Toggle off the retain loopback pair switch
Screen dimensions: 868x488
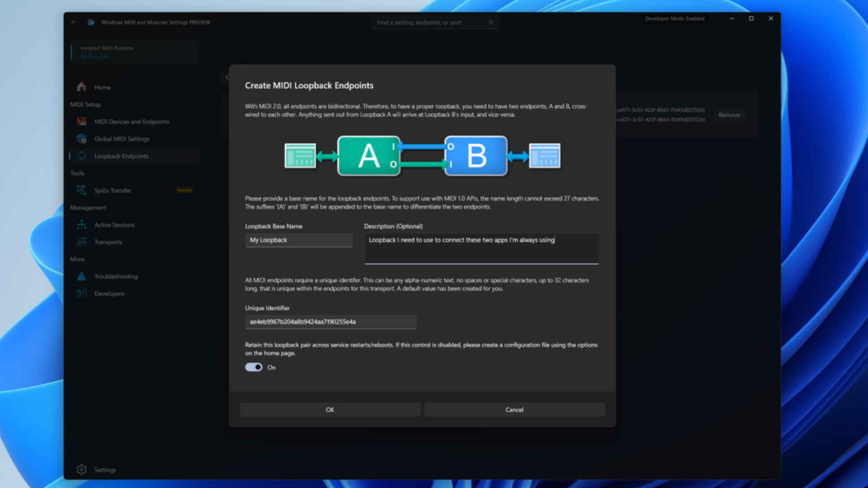pos(254,367)
